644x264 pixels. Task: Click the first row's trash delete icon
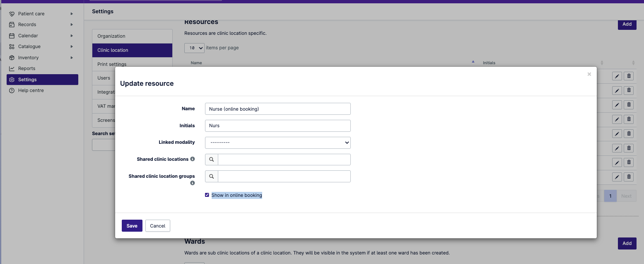[629, 76]
